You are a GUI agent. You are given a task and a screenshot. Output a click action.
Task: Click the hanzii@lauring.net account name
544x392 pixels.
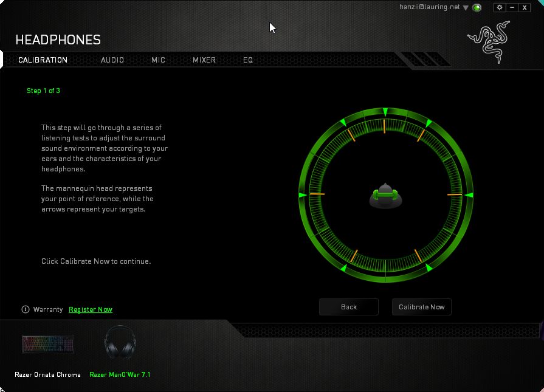pos(430,7)
